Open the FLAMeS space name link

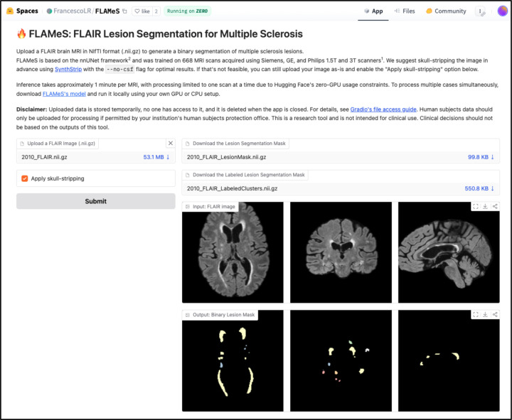pyautogui.click(x=107, y=11)
